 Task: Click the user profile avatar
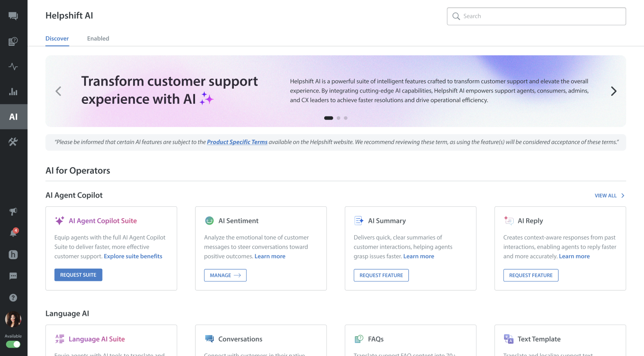pos(13,319)
